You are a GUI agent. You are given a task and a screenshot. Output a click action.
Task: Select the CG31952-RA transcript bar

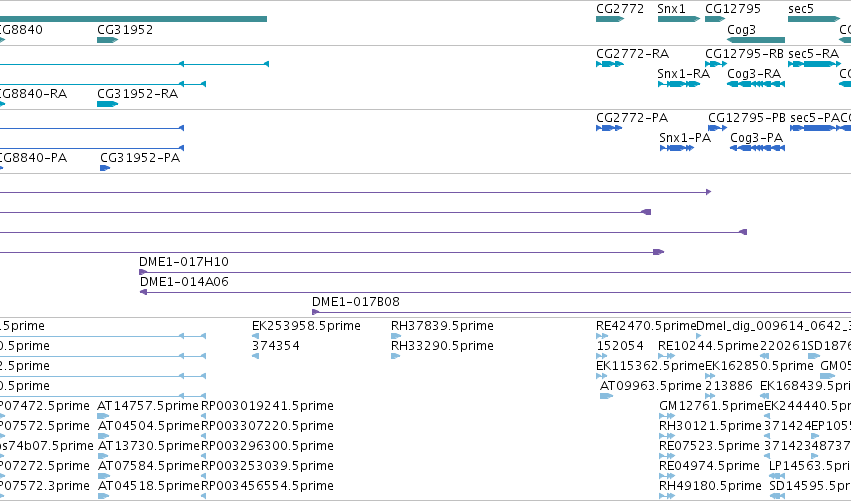tap(107, 104)
